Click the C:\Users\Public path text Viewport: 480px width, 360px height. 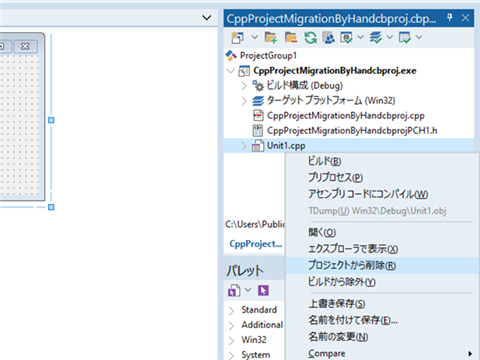coord(255,224)
